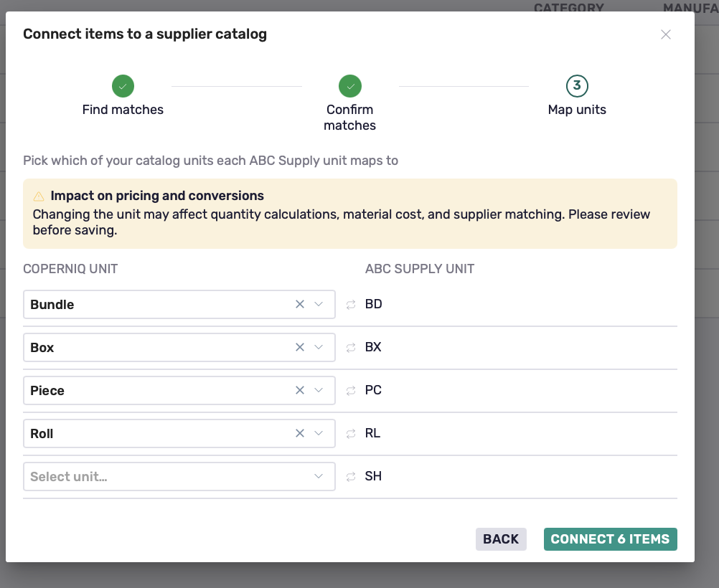719x588 pixels.
Task: Open the Roll unit dropdown chevron
Action: [319, 434]
